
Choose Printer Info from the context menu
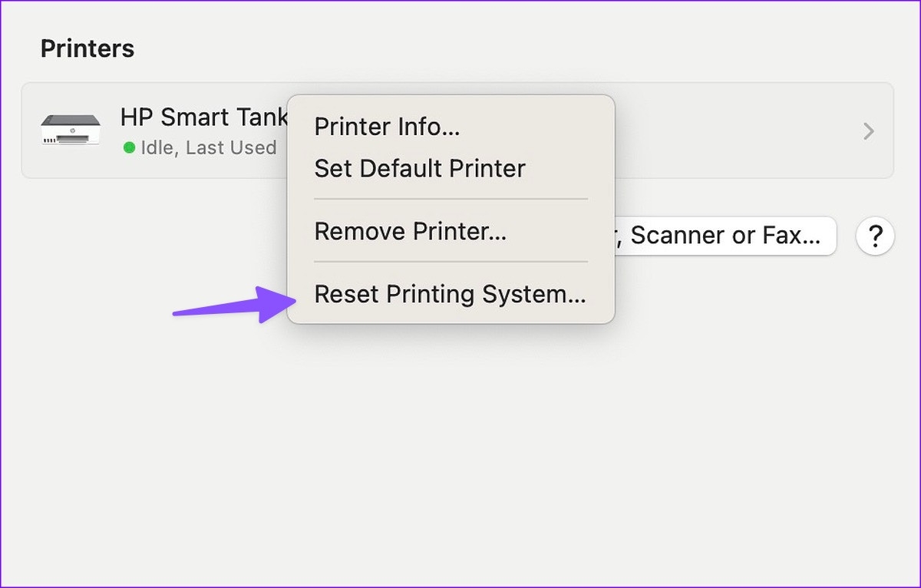coord(387,127)
